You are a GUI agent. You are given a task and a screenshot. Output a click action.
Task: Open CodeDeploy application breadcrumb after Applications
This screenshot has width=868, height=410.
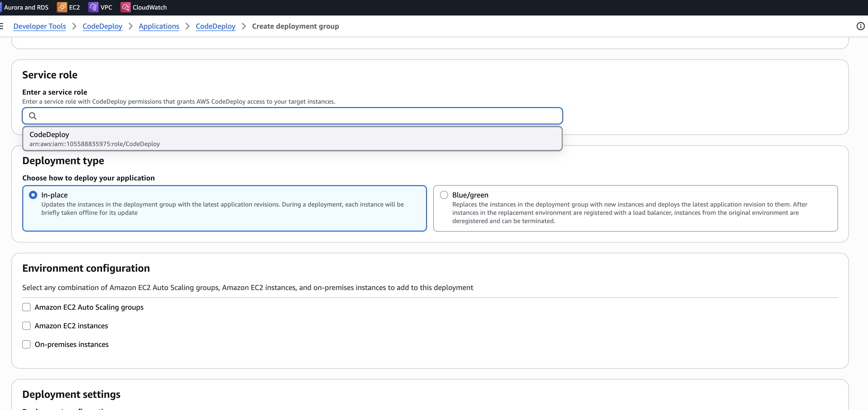pos(215,26)
